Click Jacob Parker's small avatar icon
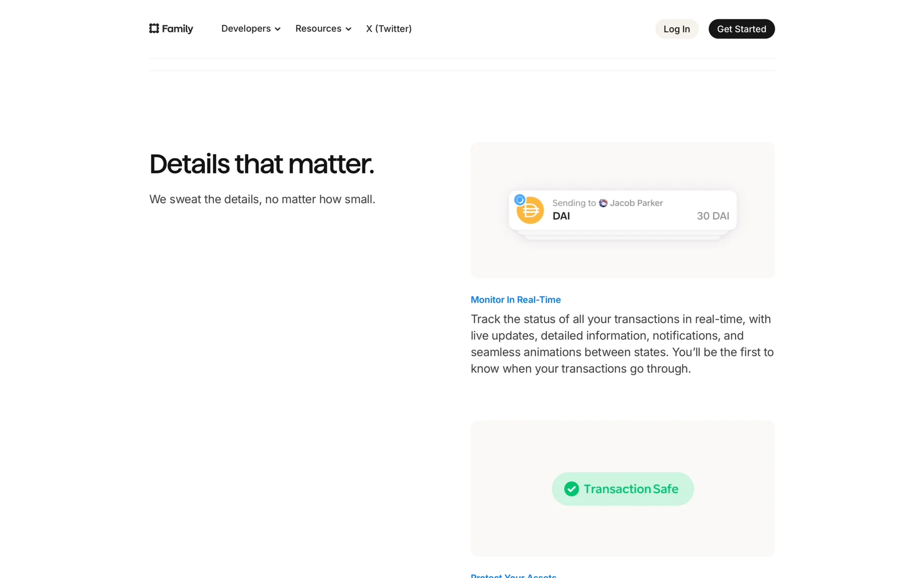This screenshot has width=924, height=578. 603,203
